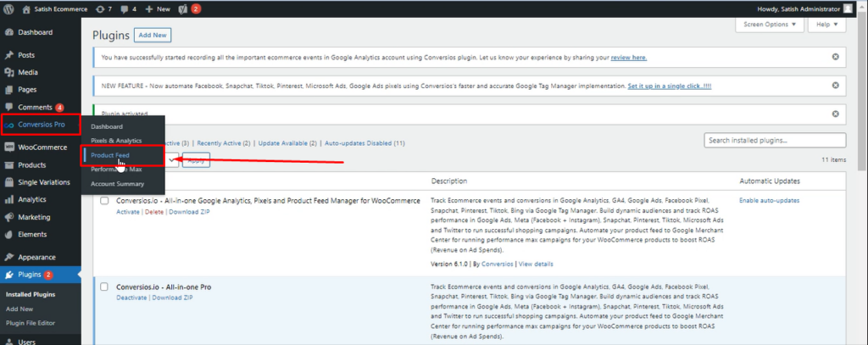The width and height of the screenshot is (868, 345).
Task: Tick checkbox for Conversios.io All-in-one Pro
Action: [104, 287]
